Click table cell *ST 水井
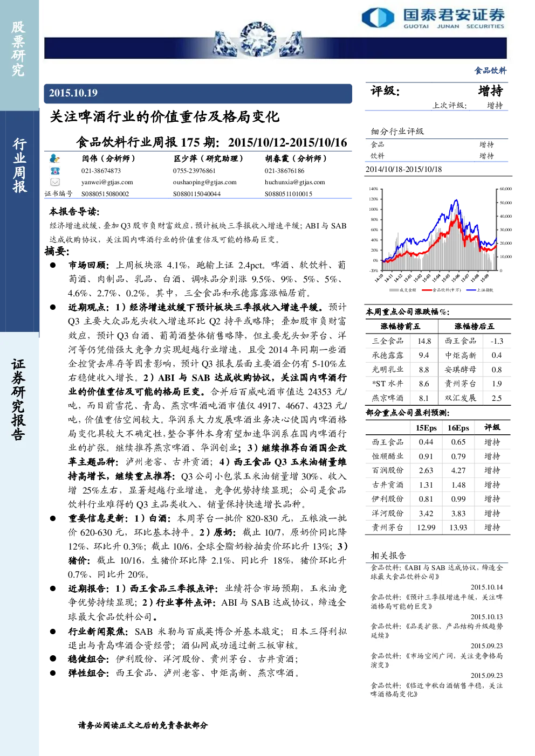This screenshot has height=756, width=535. coord(388,384)
